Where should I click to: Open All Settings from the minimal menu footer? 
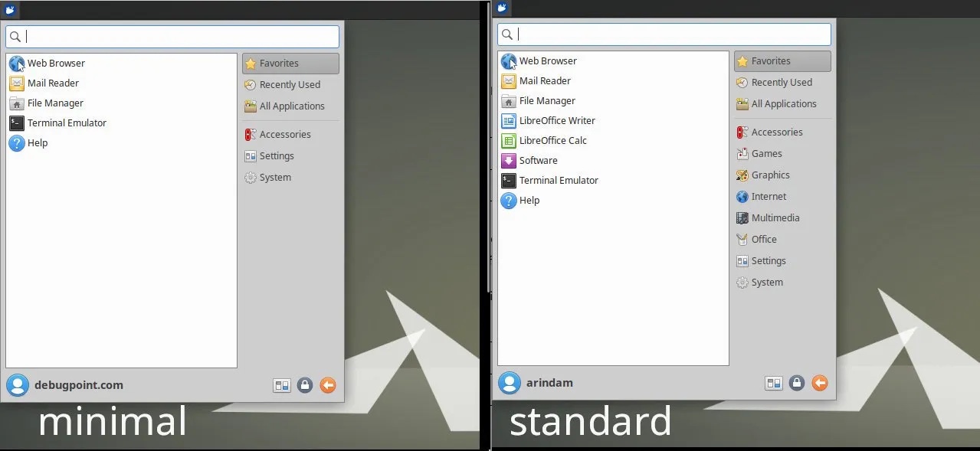[x=281, y=385]
